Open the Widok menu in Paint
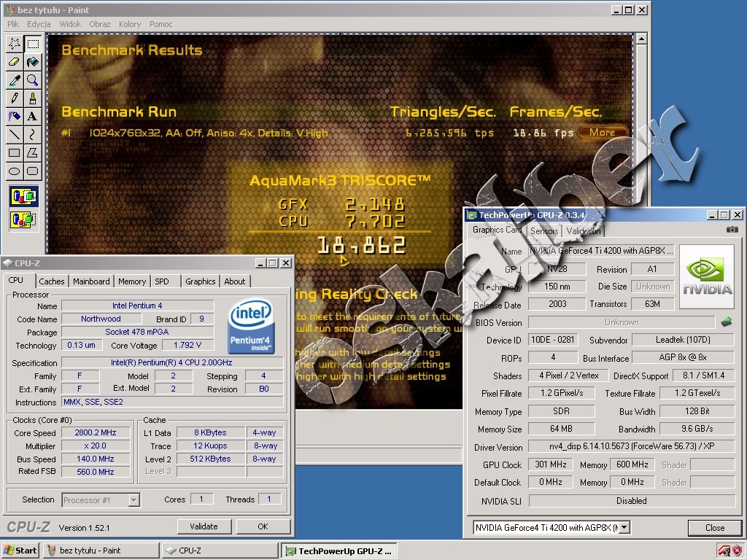Image resolution: width=747 pixels, height=560 pixels. 70,24
